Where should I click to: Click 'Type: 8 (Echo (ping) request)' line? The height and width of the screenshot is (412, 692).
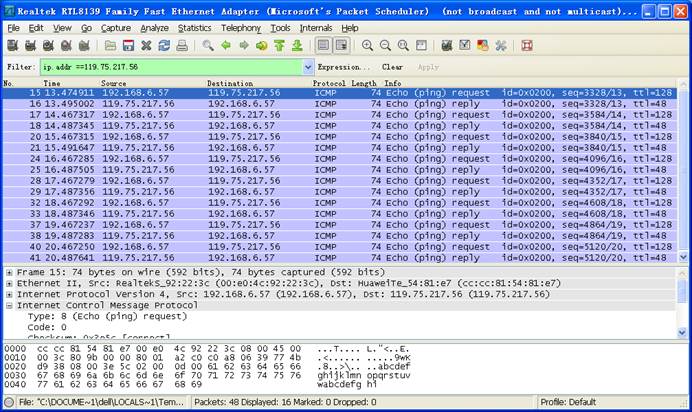pos(107,316)
